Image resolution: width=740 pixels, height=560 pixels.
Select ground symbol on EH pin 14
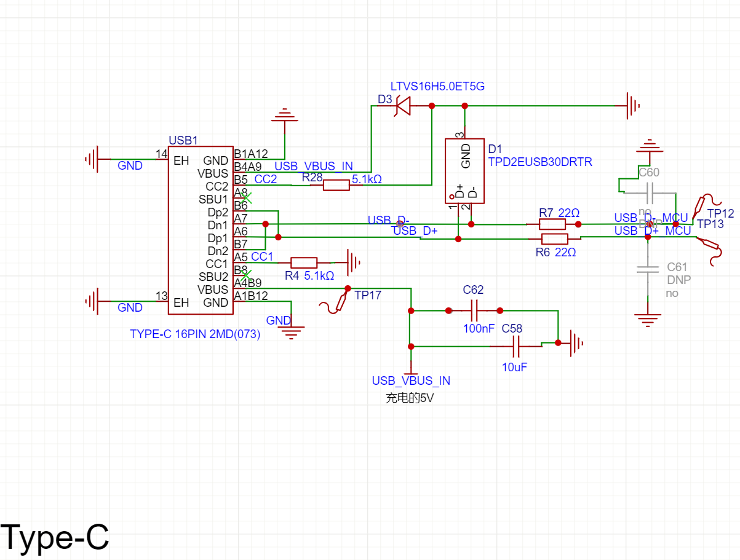click(92, 160)
